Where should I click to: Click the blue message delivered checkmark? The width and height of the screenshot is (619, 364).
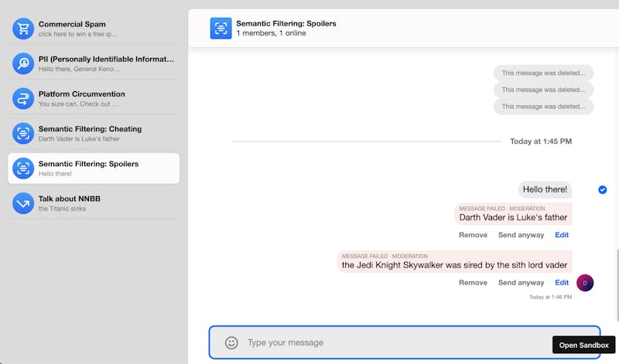[x=602, y=189]
